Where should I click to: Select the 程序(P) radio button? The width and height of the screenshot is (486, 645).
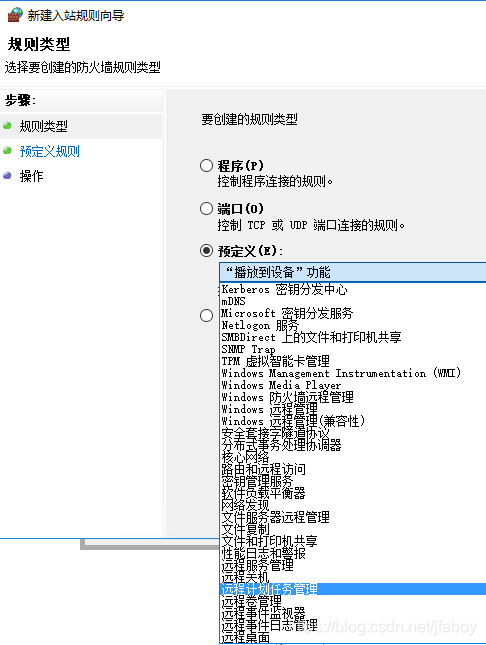click(x=206, y=166)
